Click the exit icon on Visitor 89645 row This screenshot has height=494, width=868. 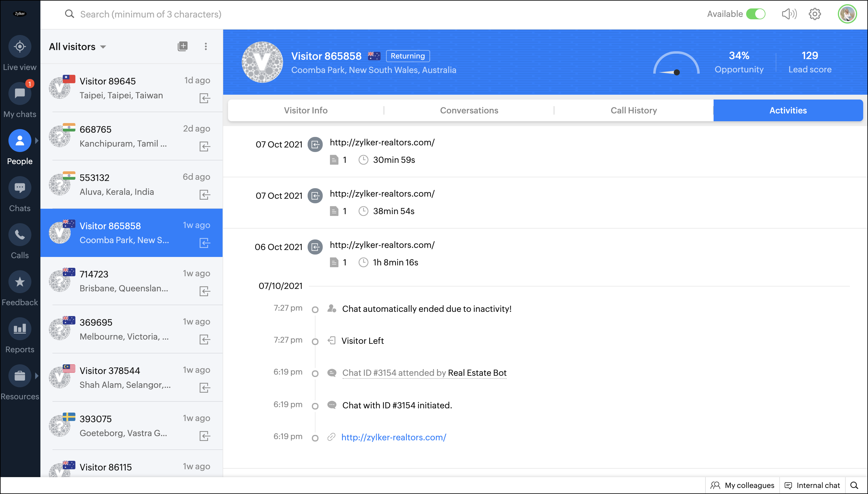pyautogui.click(x=204, y=98)
